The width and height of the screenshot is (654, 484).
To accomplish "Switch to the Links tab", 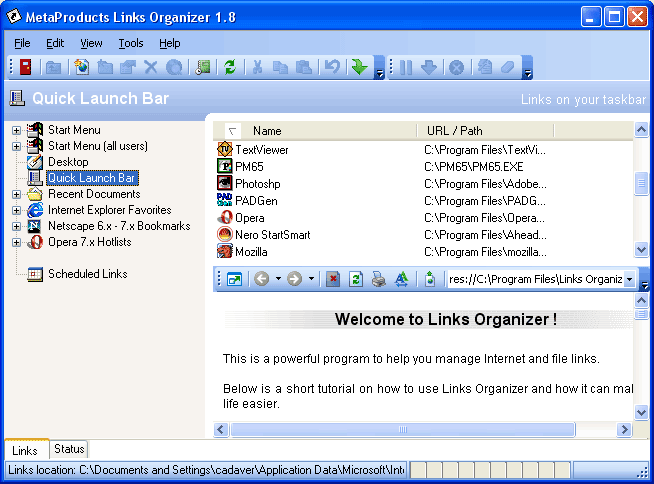I will (x=25, y=450).
